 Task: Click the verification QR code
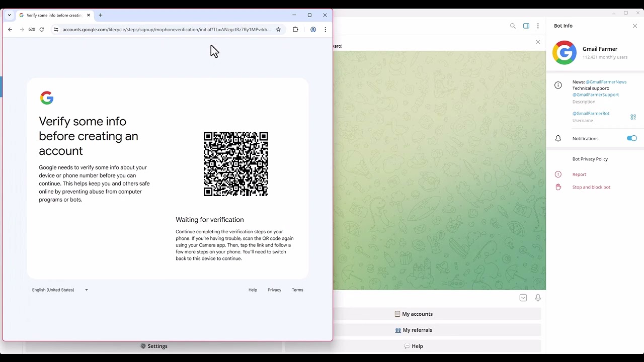click(x=236, y=164)
